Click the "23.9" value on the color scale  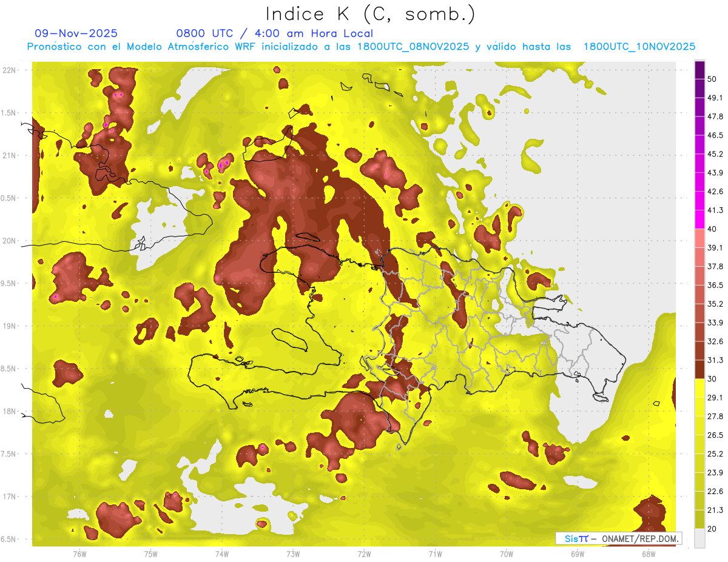click(x=715, y=473)
